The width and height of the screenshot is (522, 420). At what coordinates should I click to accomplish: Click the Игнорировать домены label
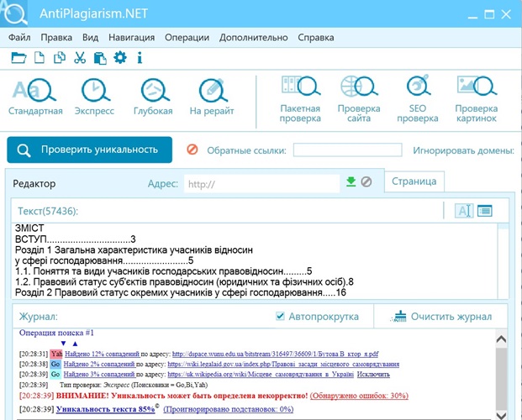[x=463, y=150]
